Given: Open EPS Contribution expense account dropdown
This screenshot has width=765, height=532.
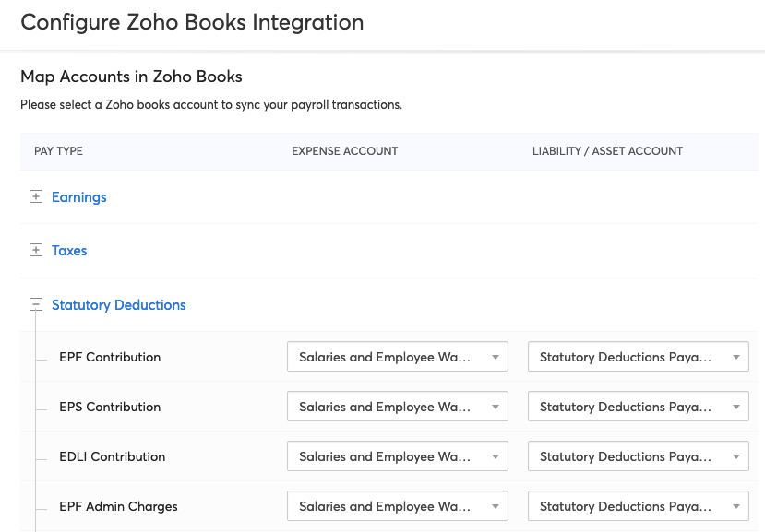Looking at the screenshot, I should coord(398,407).
